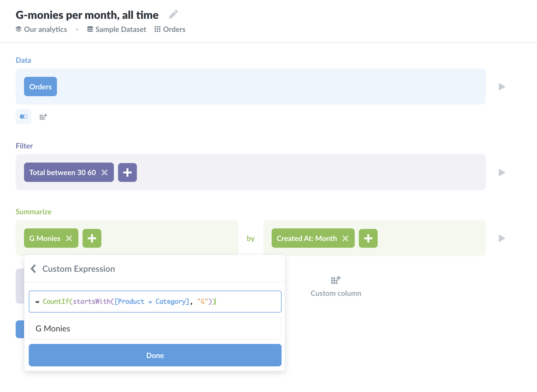Preview Data step with play arrow
The image size is (537, 392).
[501, 87]
